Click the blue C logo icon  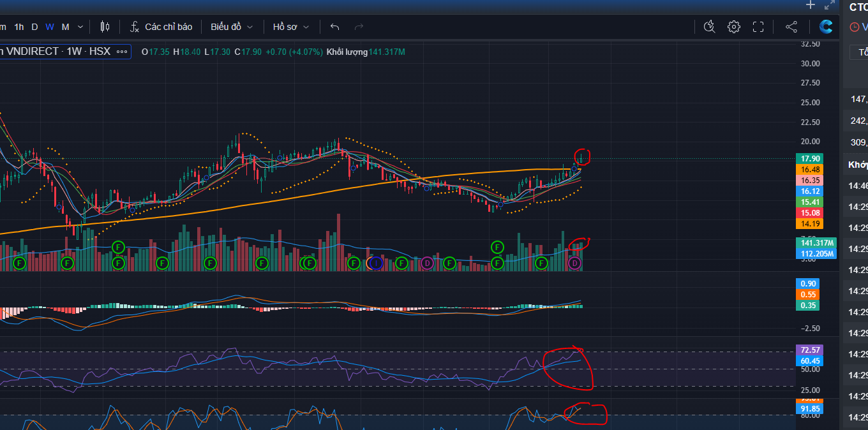[x=826, y=27]
